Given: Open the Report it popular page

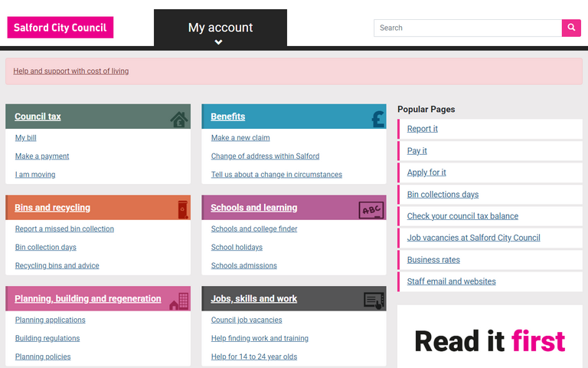Looking at the screenshot, I should 423,129.
